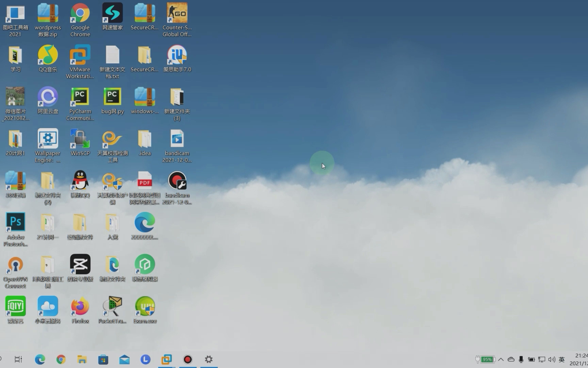
Task: Launch the 360压缩 shortcut
Action: pos(15,184)
